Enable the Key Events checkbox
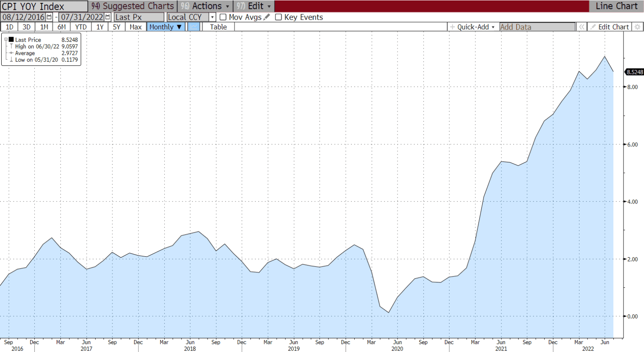644x352 pixels. click(x=278, y=17)
